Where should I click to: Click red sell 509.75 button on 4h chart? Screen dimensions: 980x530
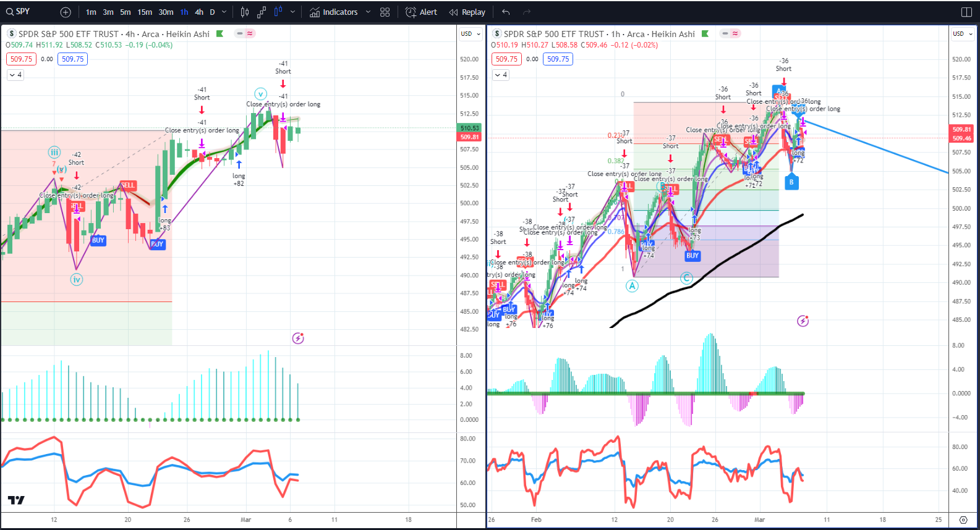click(21, 59)
